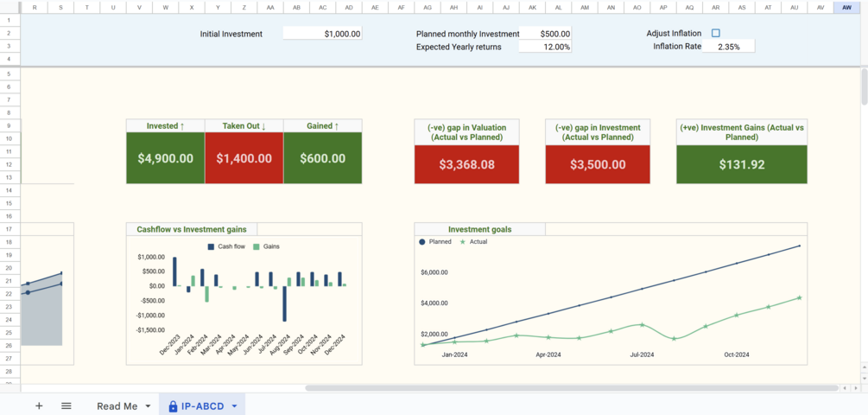Screen dimensions: 868x415
Task: Edit the Inflation Rate 2.35% cell
Action: pos(728,47)
